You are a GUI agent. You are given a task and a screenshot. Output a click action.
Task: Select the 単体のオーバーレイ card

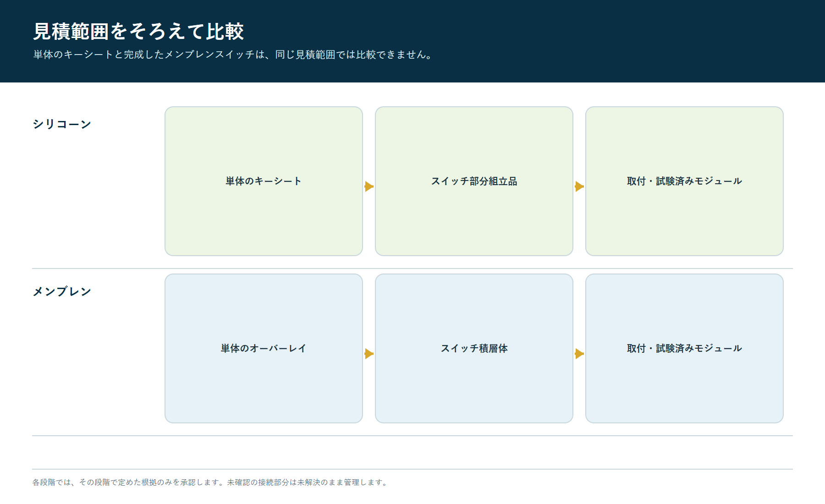coord(264,348)
